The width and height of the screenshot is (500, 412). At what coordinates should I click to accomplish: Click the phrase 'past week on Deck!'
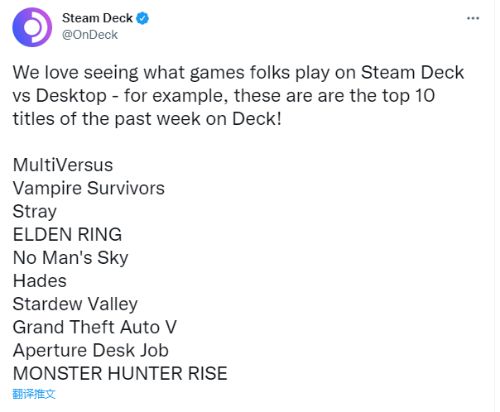click(x=198, y=119)
